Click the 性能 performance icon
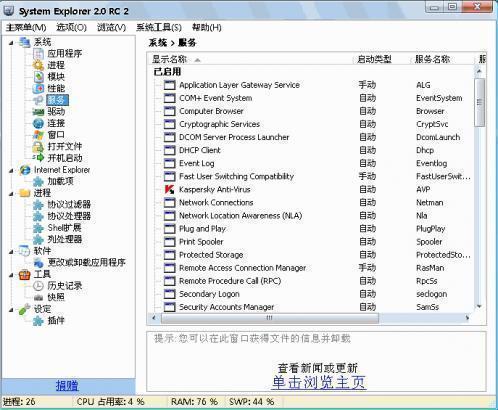The width and height of the screenshot is (498, 410). (x=39, y=88)
